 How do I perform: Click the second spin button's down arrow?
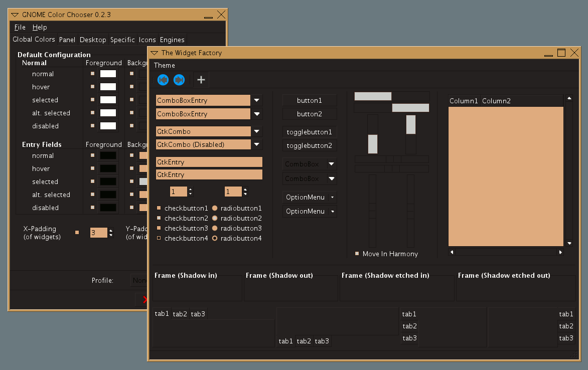245,194
